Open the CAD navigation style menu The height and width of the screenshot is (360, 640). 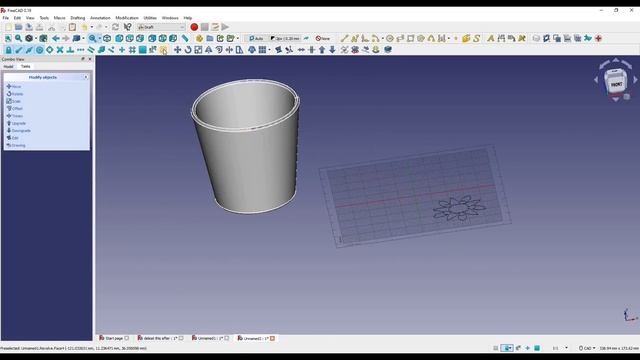point(587,348)
